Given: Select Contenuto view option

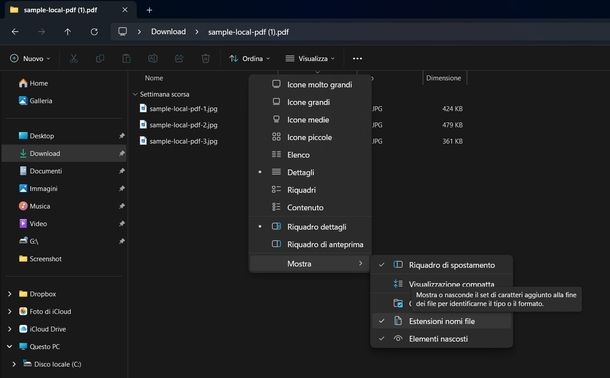Looking at the screenshot, I should (x=310, y=207).
